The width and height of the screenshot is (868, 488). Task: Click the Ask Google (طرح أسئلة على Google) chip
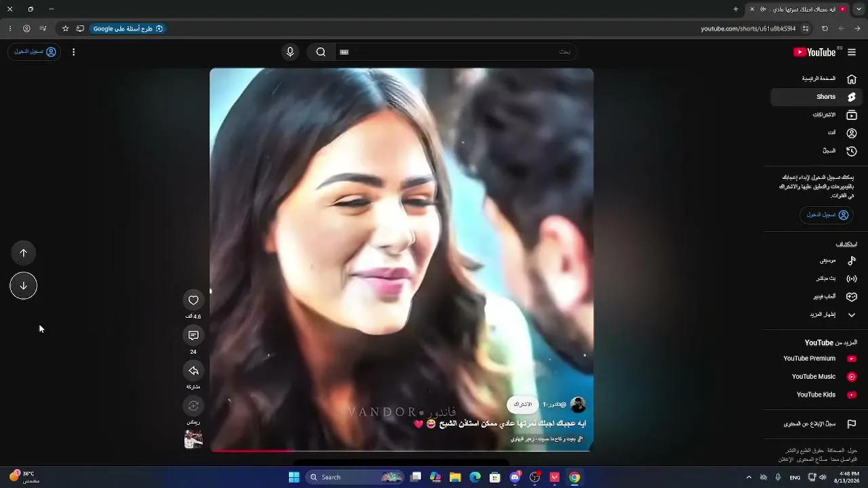127,28
